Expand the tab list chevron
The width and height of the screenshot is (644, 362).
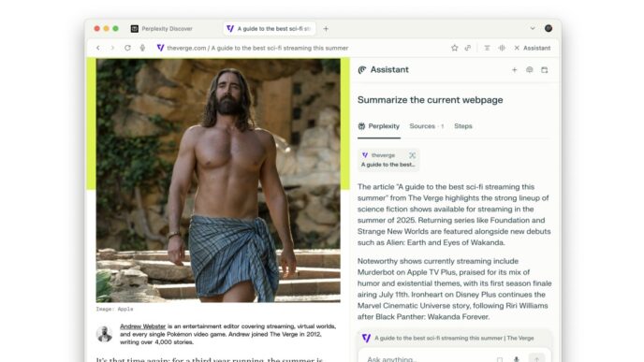pyautogui.click(x=533, y=28)
